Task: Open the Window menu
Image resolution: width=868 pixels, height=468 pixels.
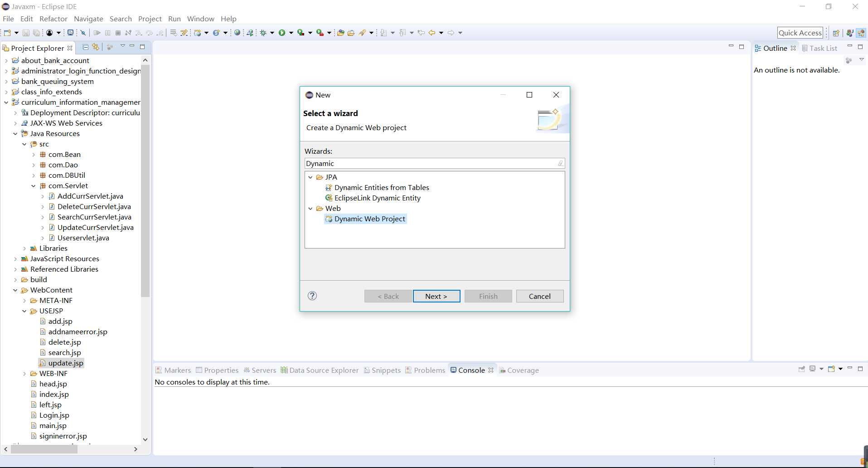Action: point(200,19)
